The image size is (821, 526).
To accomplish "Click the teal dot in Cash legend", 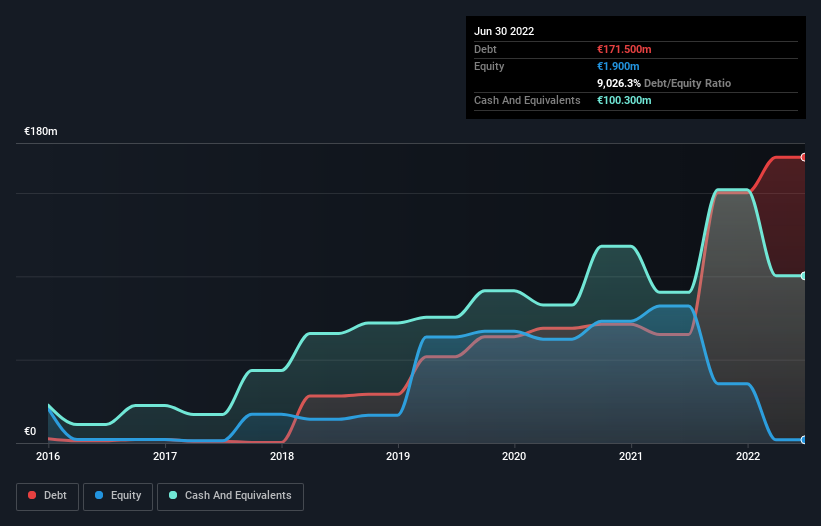I will (173, 495).
